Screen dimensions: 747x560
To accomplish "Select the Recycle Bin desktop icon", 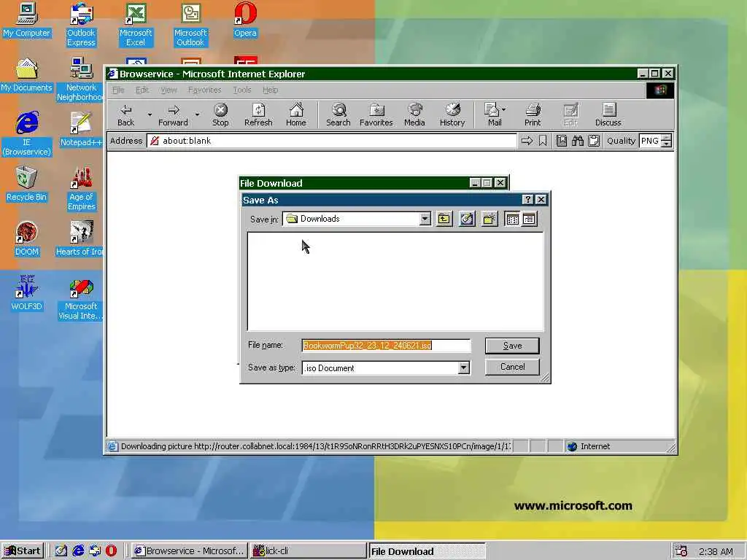I will click(27, 184).
